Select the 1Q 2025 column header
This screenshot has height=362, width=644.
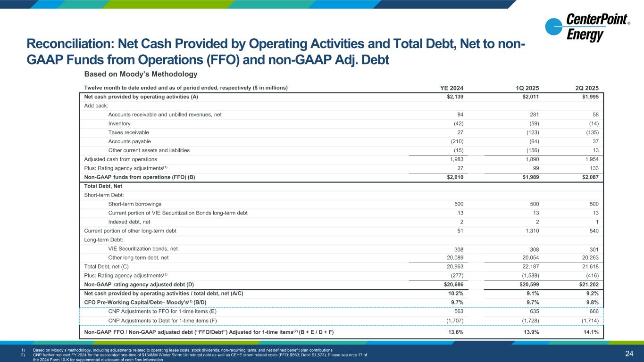click(x=527, y=88)
